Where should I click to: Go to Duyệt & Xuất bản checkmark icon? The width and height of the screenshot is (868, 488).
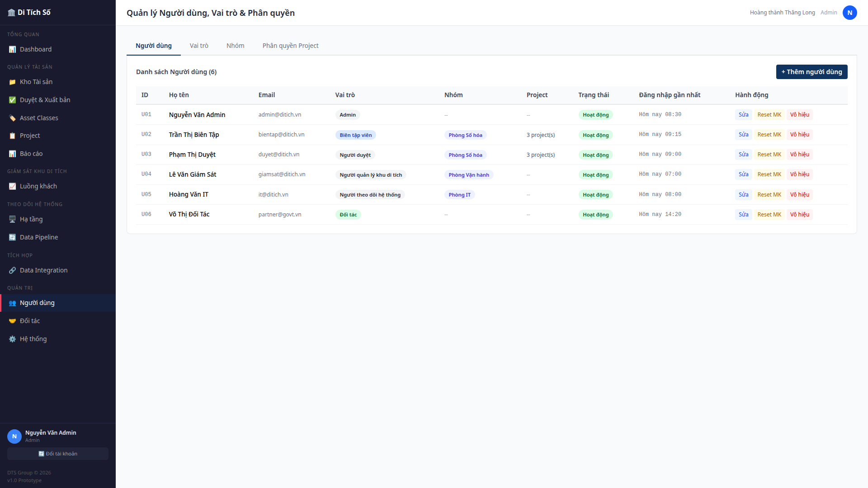click(x=12, y=100)
